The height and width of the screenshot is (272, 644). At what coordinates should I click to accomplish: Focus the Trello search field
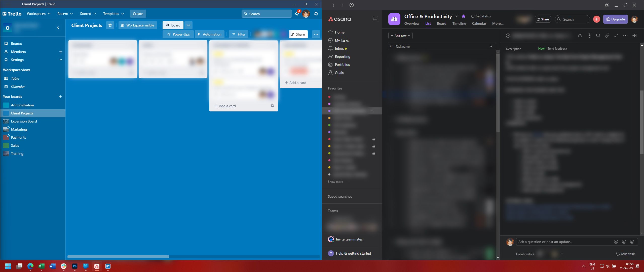tap(267, 14)
